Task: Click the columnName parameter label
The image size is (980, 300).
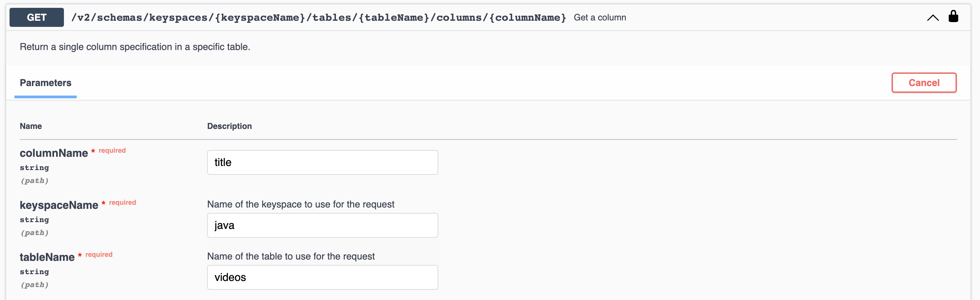Action: (54, 153)
